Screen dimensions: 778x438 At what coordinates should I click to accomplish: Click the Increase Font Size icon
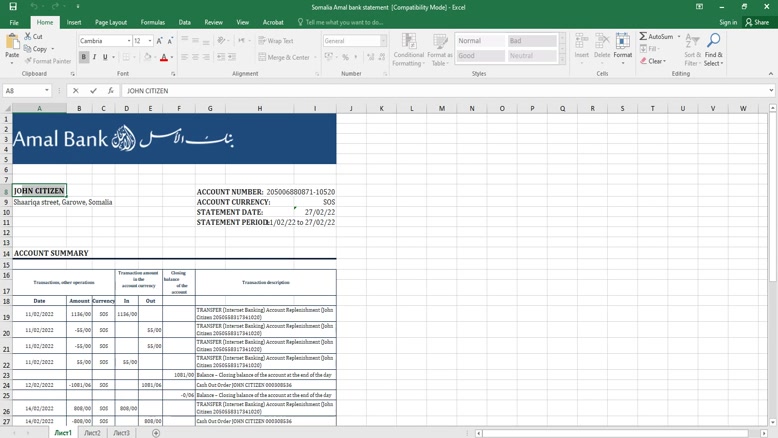159,41
